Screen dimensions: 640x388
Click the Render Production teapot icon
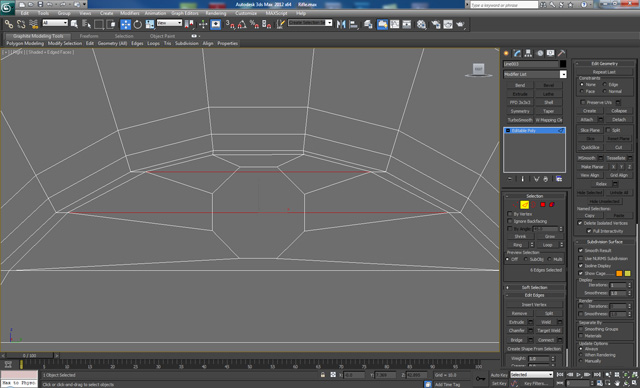click(460, 24)
